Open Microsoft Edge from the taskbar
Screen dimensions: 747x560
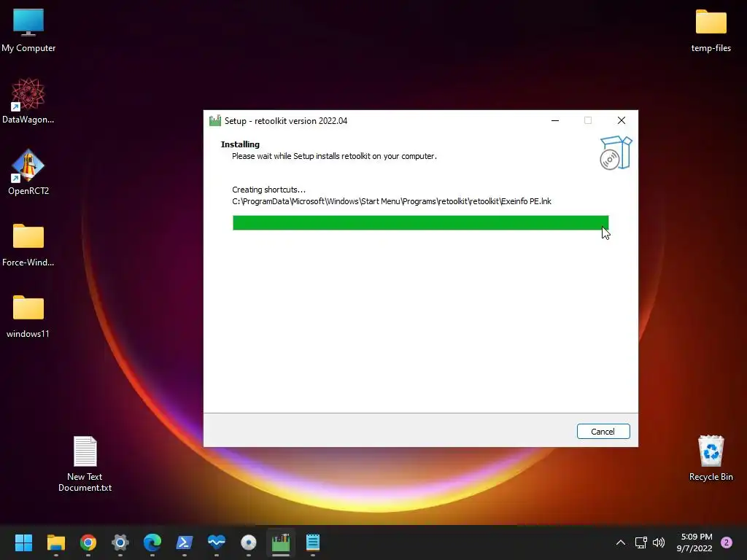pos(152,542)
